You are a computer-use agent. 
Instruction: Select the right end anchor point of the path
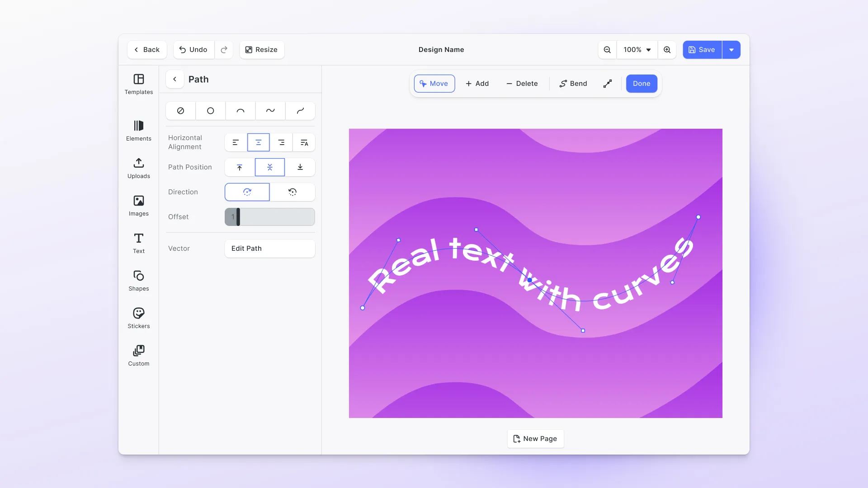tap(698, 217)
